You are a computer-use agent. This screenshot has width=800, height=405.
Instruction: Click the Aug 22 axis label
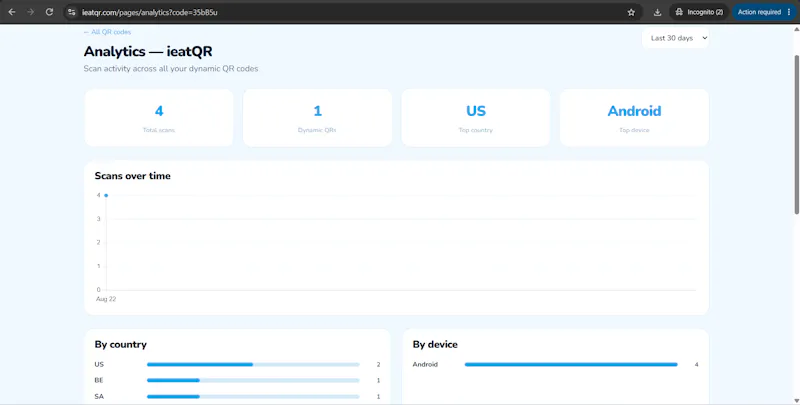106,299
